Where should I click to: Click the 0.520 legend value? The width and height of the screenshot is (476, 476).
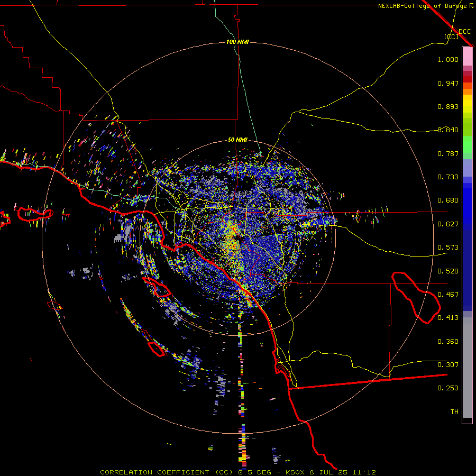click(x=448, y=271)
